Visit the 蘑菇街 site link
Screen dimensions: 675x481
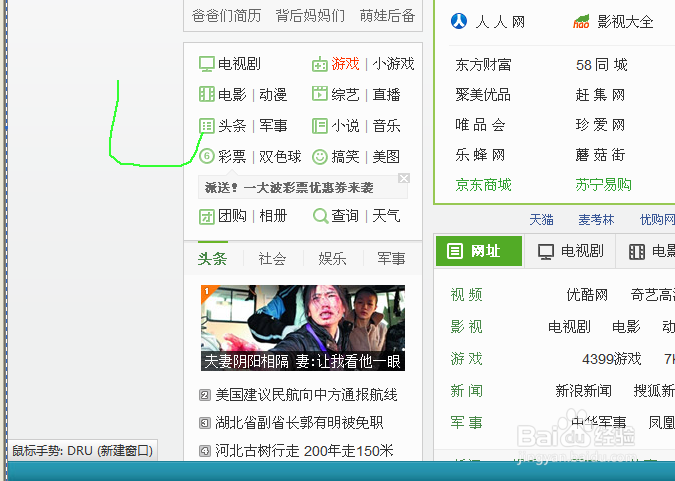click(x=600, y=154)
